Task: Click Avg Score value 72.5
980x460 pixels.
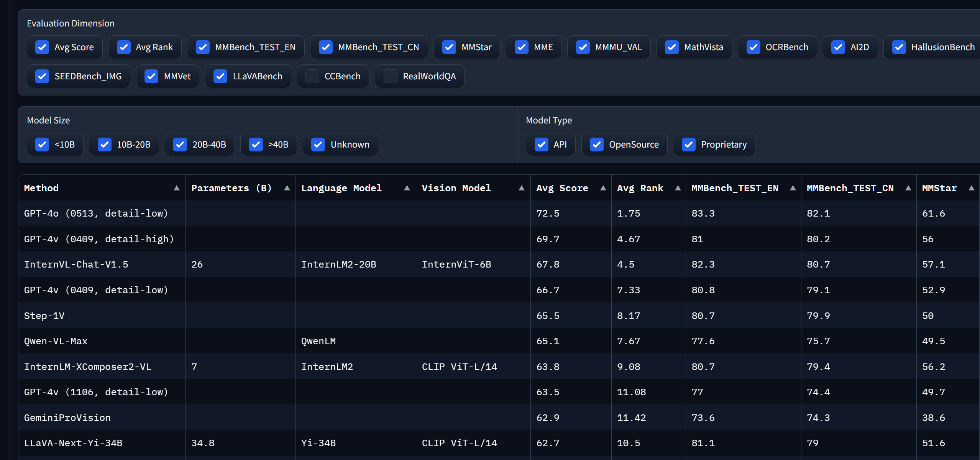Action: (x=548, y=214)
